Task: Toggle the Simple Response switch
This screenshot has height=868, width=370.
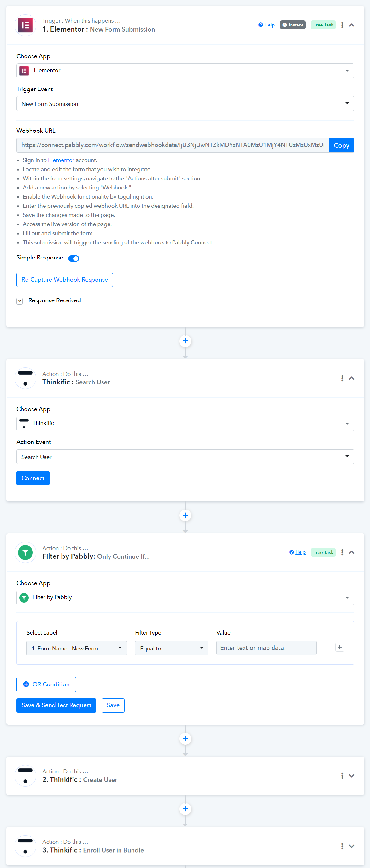Action: pos(73,259)
